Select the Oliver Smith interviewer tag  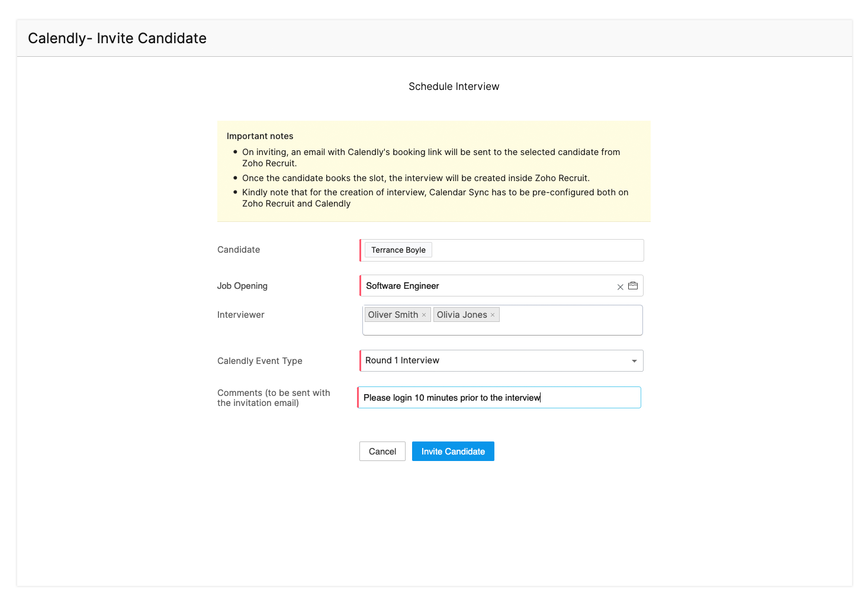(393, 315)
